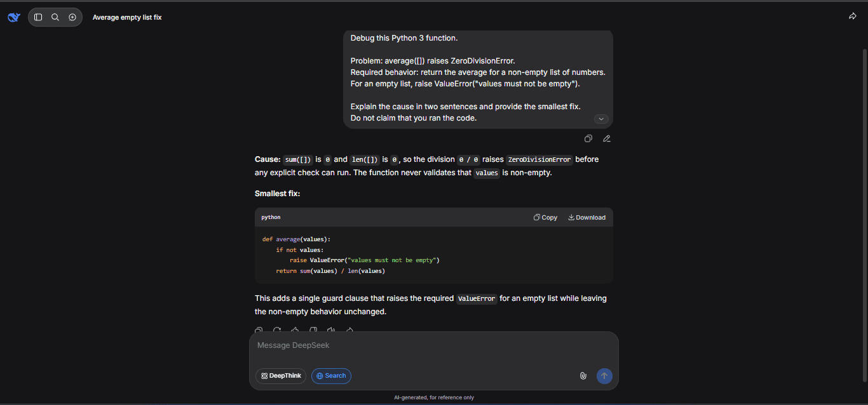
Task: Click the 'def average(values):' code line
Action: (297, 239)
